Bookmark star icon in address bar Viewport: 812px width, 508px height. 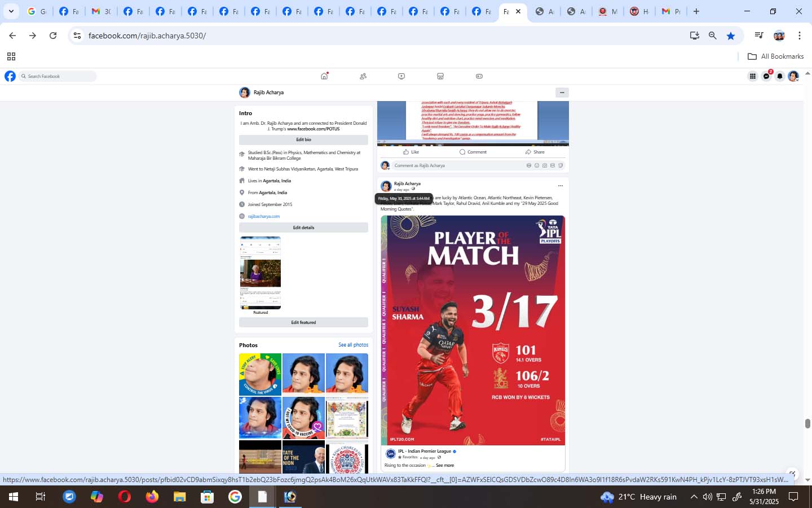tap(731, 36)
